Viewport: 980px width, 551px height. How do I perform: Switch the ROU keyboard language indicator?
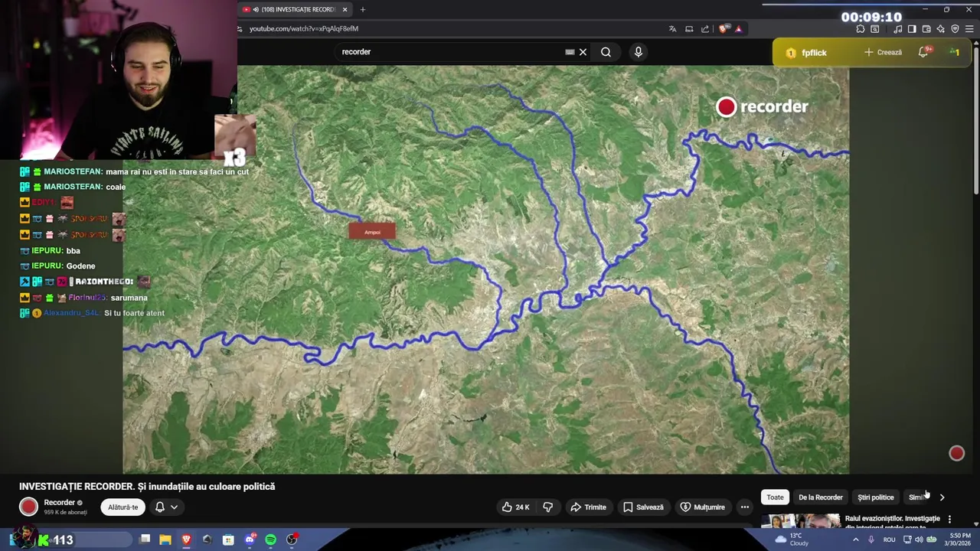point(889,540)
